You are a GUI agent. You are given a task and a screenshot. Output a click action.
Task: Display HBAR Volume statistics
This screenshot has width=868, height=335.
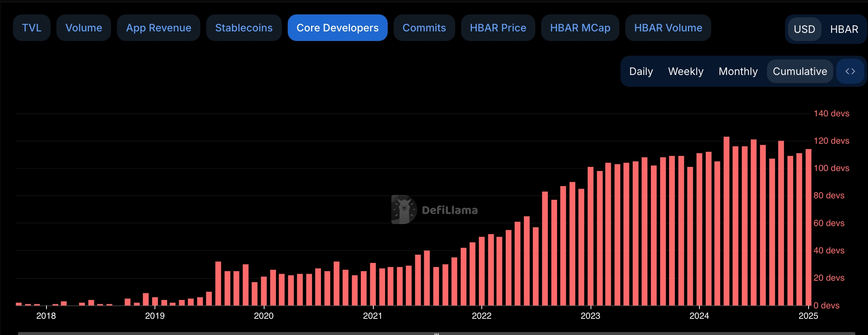pyautogui.click(x=668, y=27)
